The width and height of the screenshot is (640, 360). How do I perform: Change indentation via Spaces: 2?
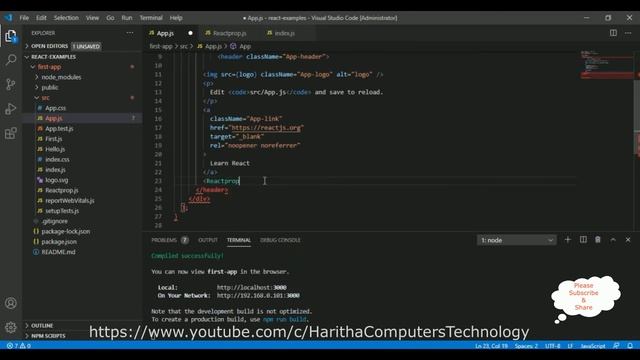526,346
